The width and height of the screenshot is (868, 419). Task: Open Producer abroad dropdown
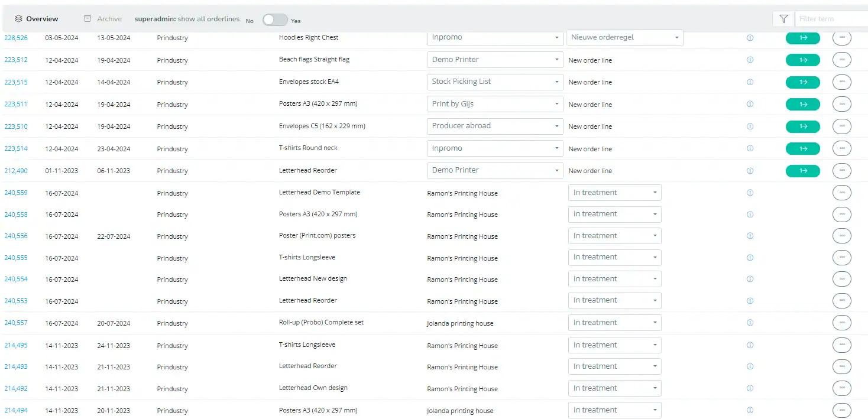494,126
